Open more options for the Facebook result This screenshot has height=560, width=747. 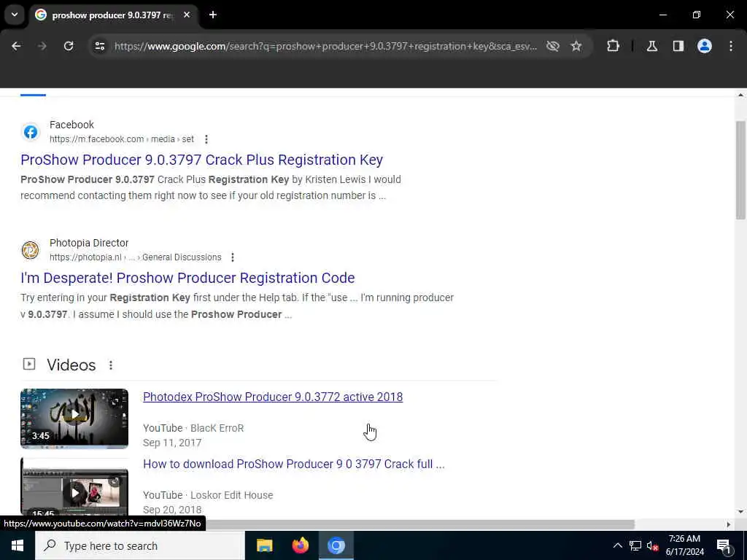point(206,139)
